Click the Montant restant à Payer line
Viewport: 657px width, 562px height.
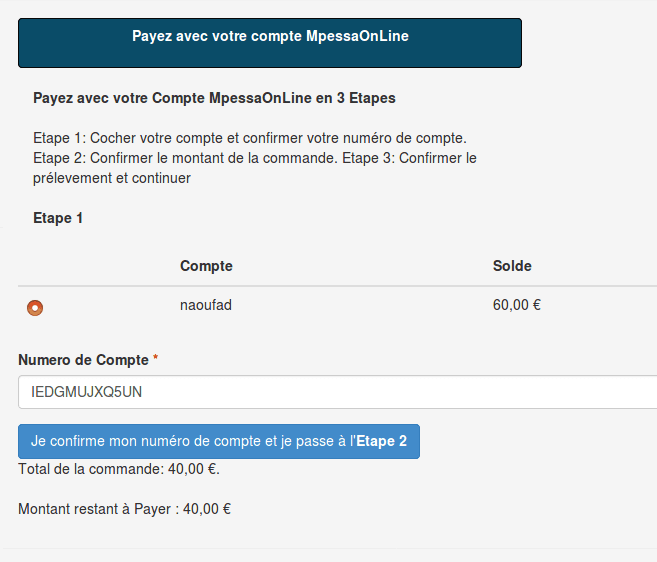(x=124, y=509)
